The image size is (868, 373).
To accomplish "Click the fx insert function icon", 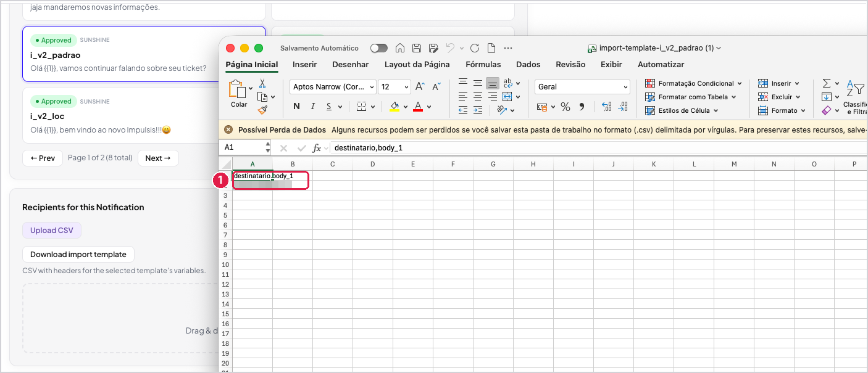I will [317, 148].
